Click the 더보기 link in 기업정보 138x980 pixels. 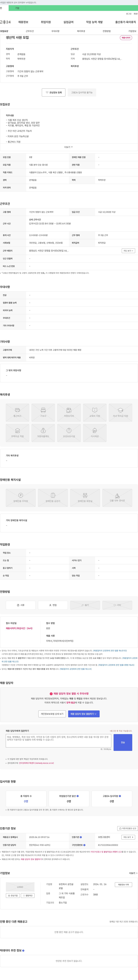(133, 873)
